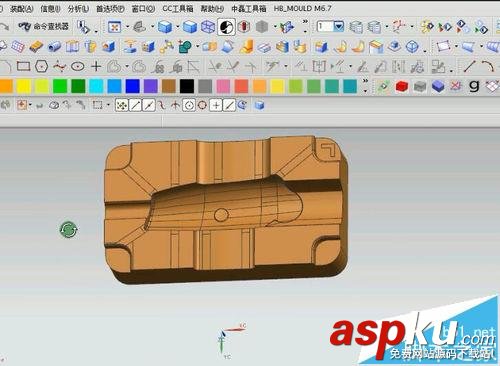Screen dimensions: 500x366
Task: Expand the rectangle selection method dropdown
Action: 108,105
